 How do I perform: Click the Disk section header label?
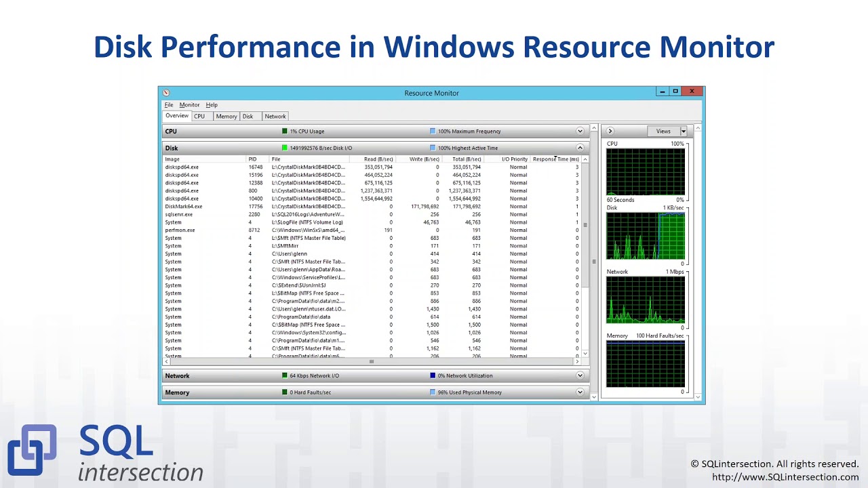click(172, 148)
